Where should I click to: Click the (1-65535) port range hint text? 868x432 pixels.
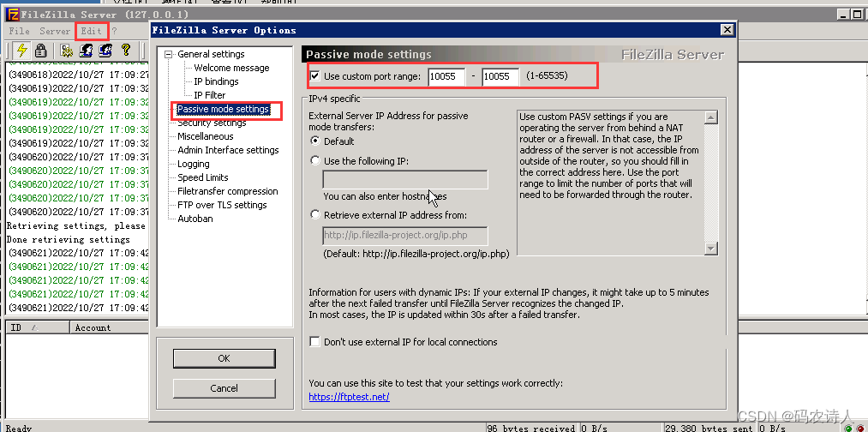(x=547, y=76)
